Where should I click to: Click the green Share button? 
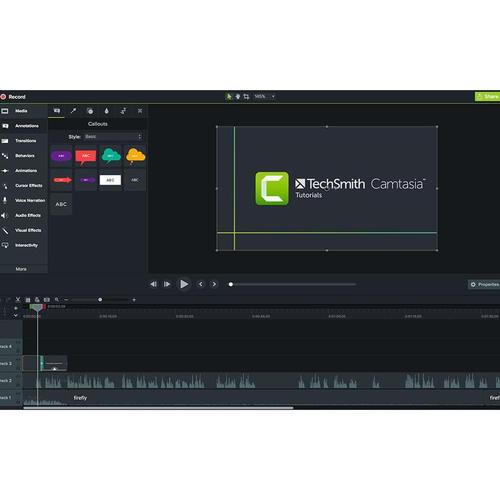click(x=487, y=96)
